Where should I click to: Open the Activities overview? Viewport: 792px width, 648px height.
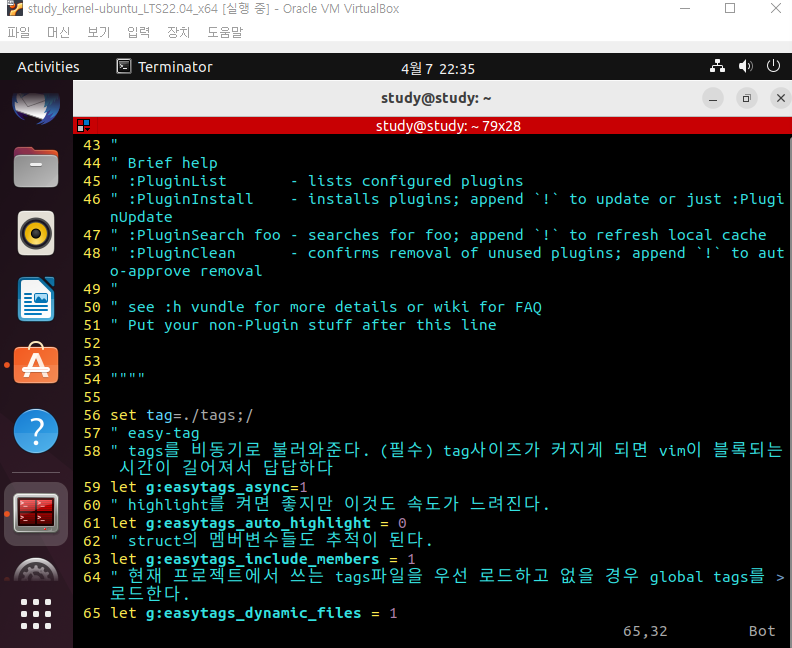point(48,67)
